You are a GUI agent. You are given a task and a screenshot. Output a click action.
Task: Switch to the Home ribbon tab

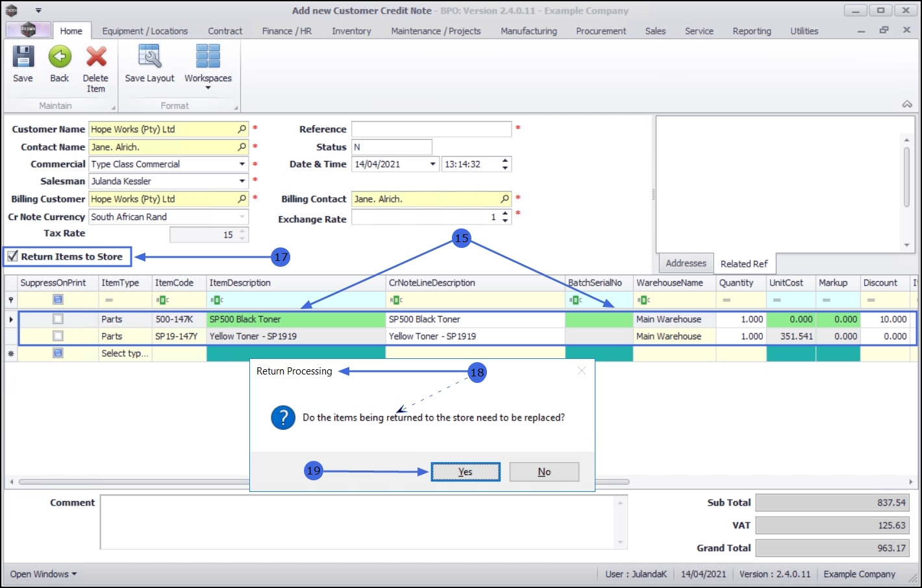(x=71, y=31)
